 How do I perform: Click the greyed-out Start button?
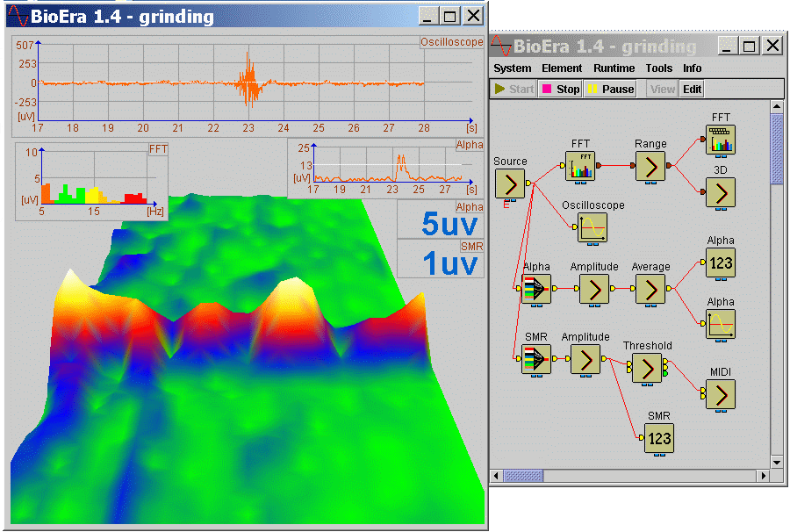pos(513,90)
